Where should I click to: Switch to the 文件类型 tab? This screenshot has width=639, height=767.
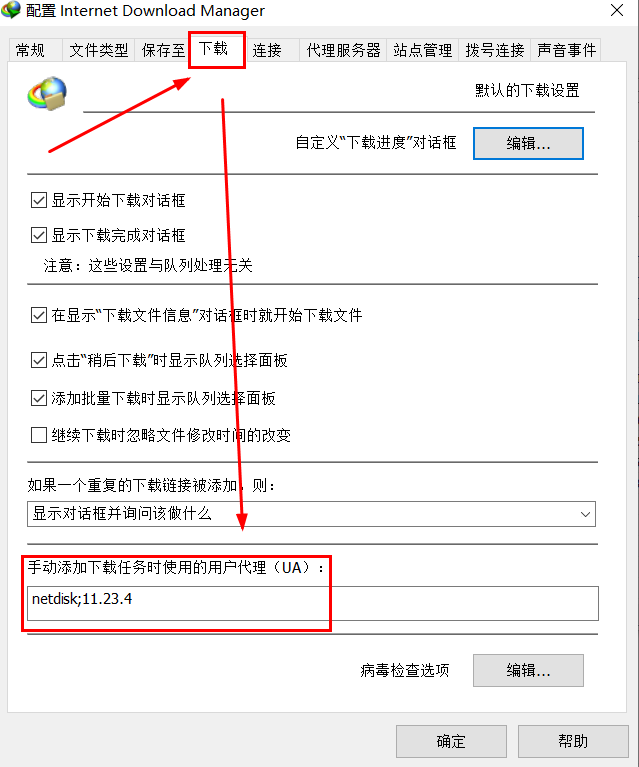[98, 50]
